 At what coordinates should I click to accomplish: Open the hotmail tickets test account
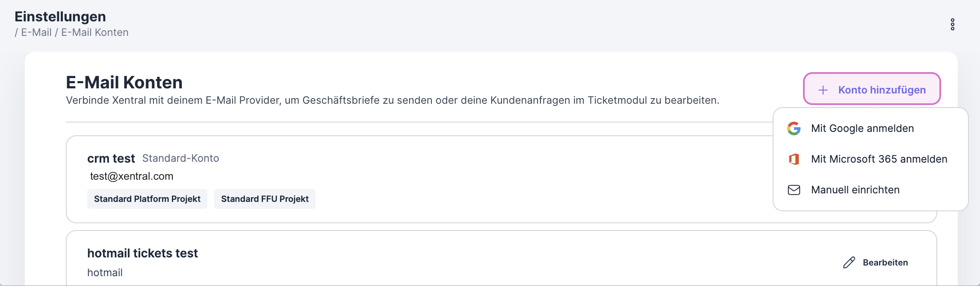click(x=142, y=253)
